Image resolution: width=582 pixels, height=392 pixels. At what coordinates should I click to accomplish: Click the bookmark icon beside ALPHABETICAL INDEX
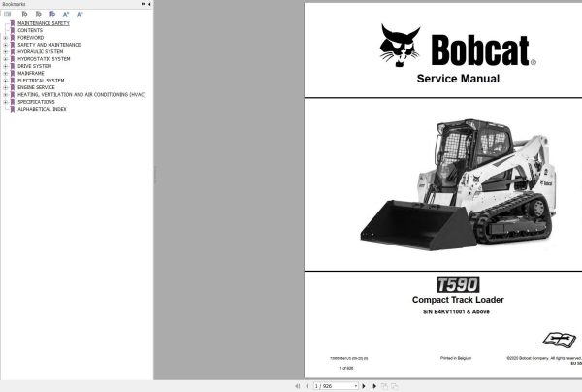point(13,109)
